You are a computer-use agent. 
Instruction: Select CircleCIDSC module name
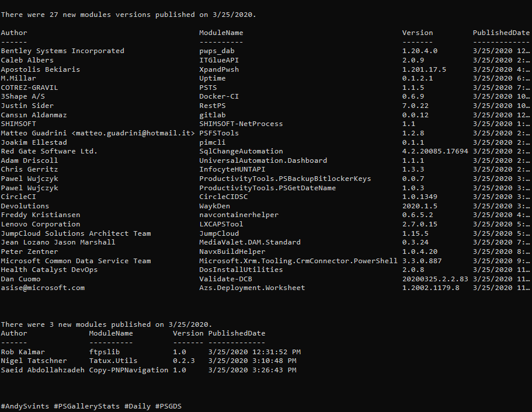[223, 197]
